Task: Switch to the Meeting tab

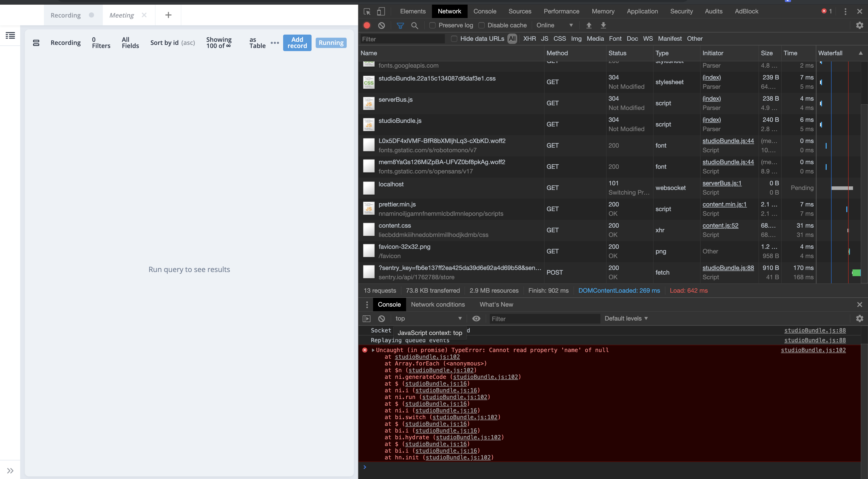Action: point(121,15)
